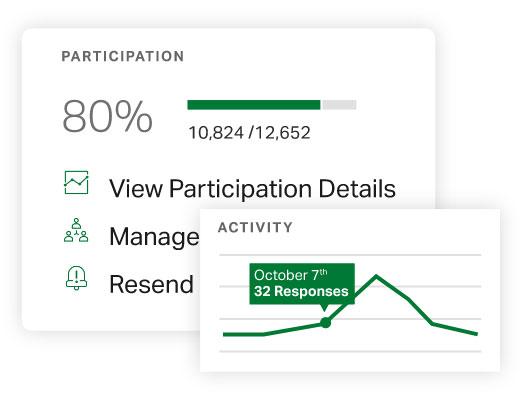
Task: Click the October 7th responses tooltip
Action: (x=302, y=284)
